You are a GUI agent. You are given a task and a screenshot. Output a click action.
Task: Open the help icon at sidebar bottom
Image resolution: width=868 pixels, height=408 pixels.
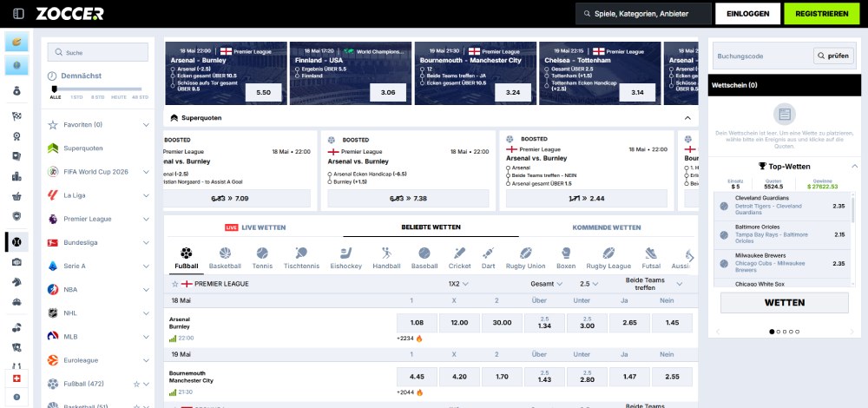click(x=16, y=397)
